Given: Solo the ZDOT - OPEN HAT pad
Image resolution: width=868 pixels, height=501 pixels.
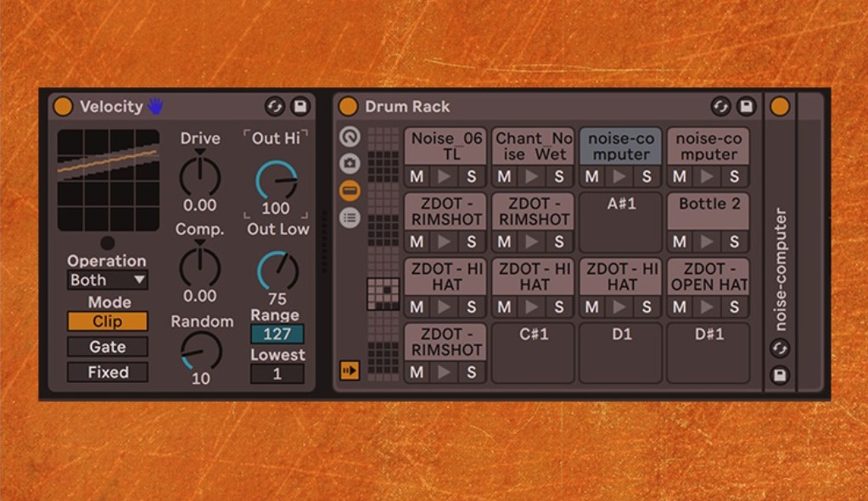Looking at the screenshot, I should click(735, 308).
